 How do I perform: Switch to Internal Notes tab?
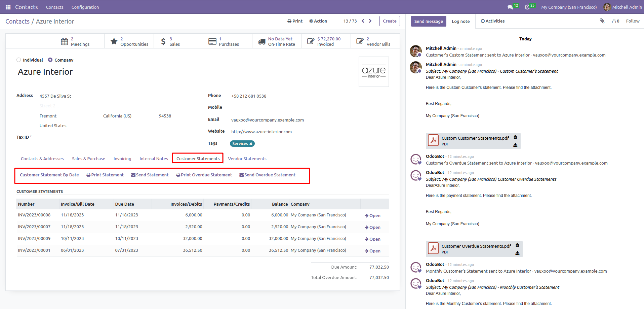(x=154, y=159)
